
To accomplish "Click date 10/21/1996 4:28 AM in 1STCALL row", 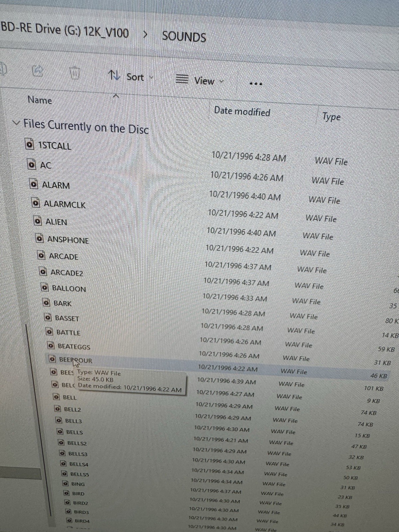I will (249, 156).
